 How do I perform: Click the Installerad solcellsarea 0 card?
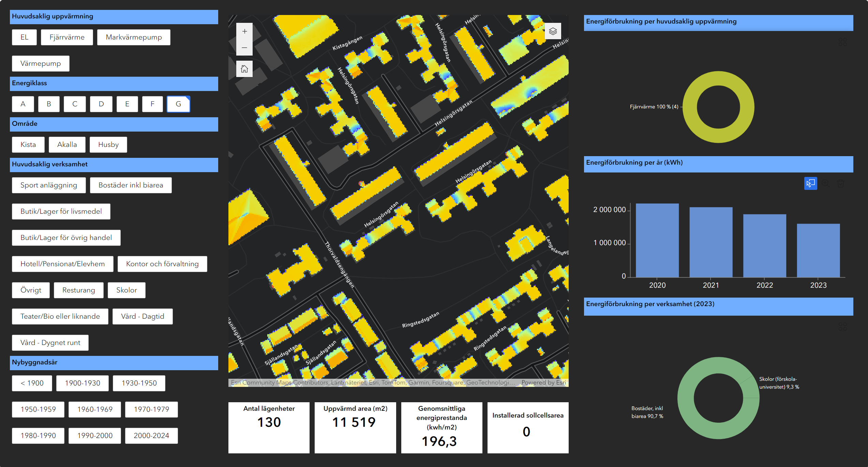coord(528,427)
